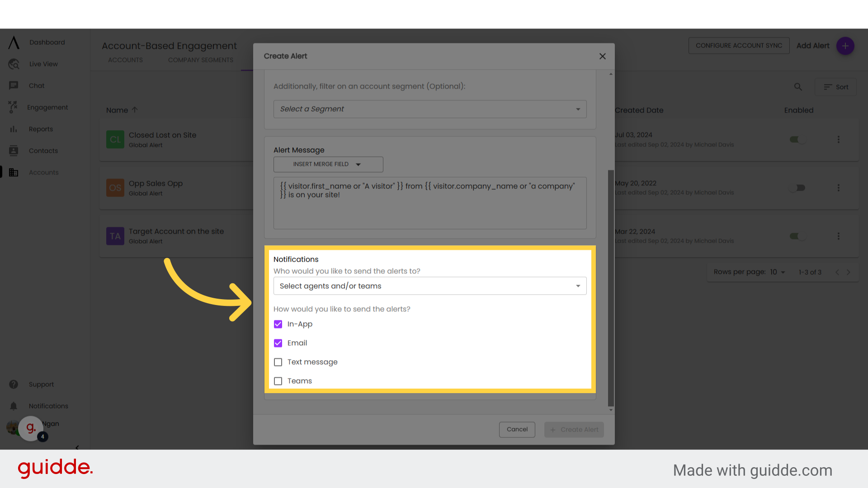
Task: Open Select agents and/or teams dropdown
Action: click(x=430, y=286)
